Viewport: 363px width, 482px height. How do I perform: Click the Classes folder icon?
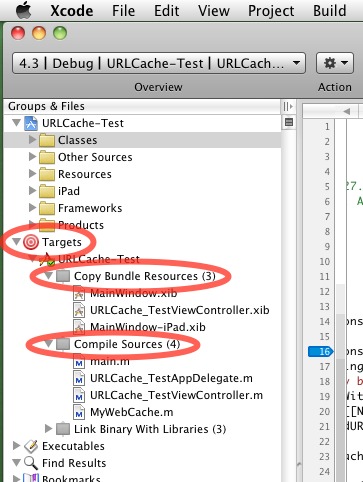tap(47, 140)
